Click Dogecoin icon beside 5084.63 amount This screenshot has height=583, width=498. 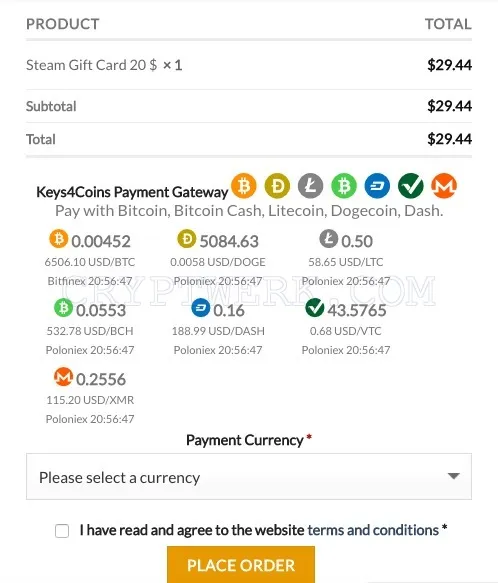tap(186, 239)
